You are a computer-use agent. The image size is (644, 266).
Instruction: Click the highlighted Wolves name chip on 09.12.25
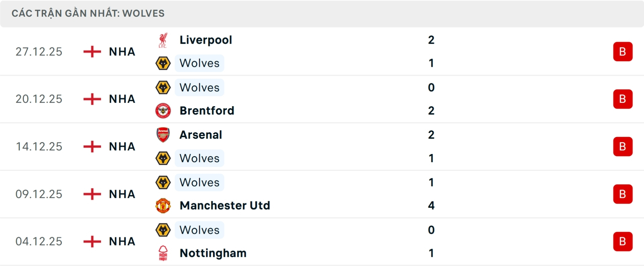click(200, 182)
